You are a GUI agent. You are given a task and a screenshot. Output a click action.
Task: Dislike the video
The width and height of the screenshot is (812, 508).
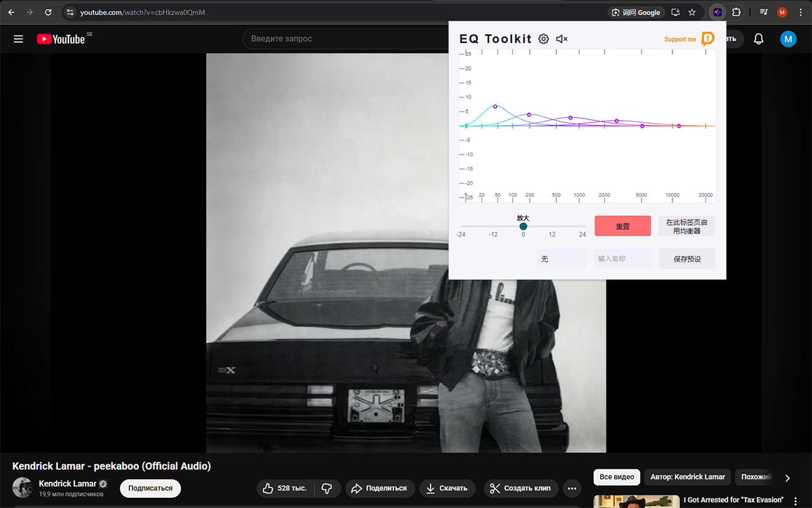tap(327, 488)
